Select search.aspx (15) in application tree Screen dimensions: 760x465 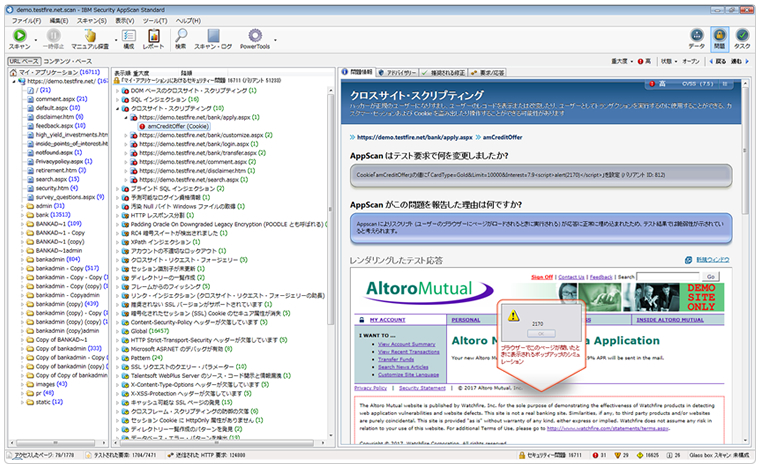pyautogui.click(x=57, y=179)
